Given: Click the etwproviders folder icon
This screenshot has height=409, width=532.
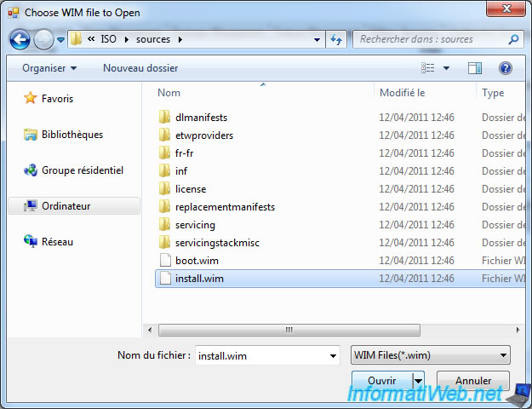Looking at the screenshot, I should point(165,135).
